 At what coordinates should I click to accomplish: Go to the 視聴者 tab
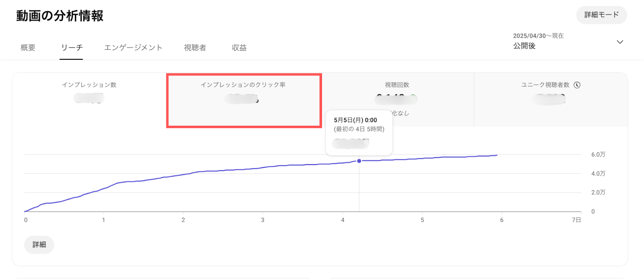(195, 48)
